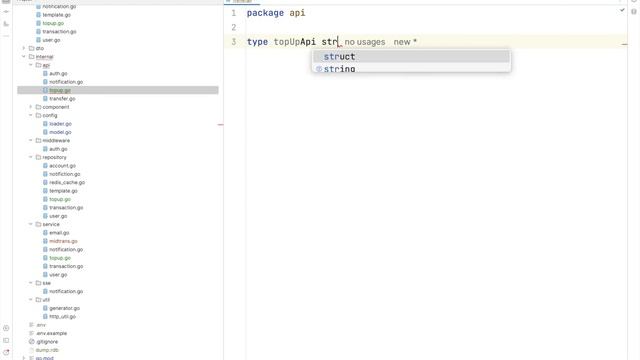Click the terminal tool window icon

point(6,340)
